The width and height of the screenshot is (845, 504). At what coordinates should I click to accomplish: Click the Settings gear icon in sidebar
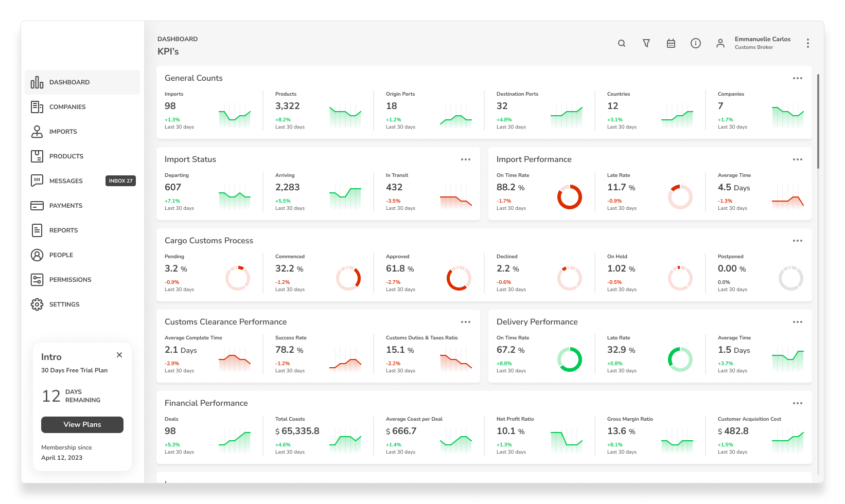tap(37, 304)
